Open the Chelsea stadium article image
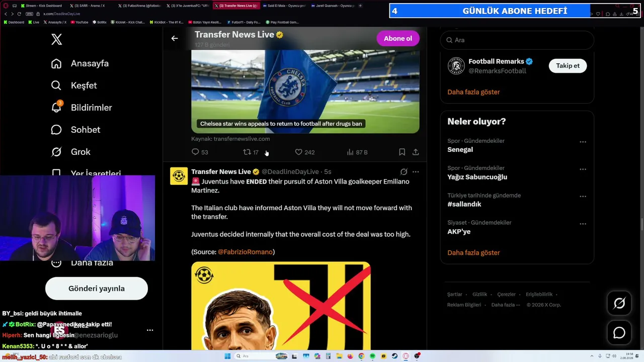The image size is (644, 362). [305, 92]
